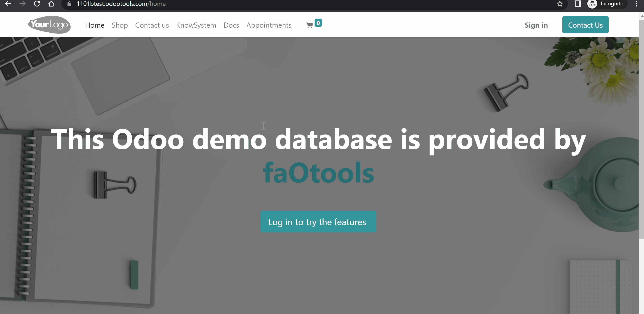This screenshot has height=314, width=644.
Task: Click the browser forward arrow
Action: 23,4
